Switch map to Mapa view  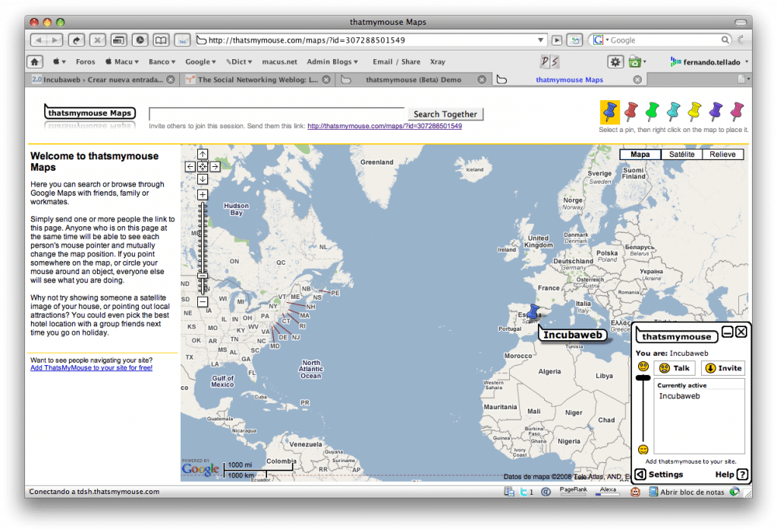640,154
